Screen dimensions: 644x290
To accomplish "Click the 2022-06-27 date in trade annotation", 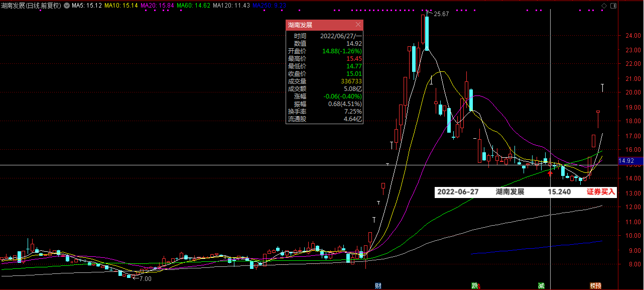I will coord(458,192).
